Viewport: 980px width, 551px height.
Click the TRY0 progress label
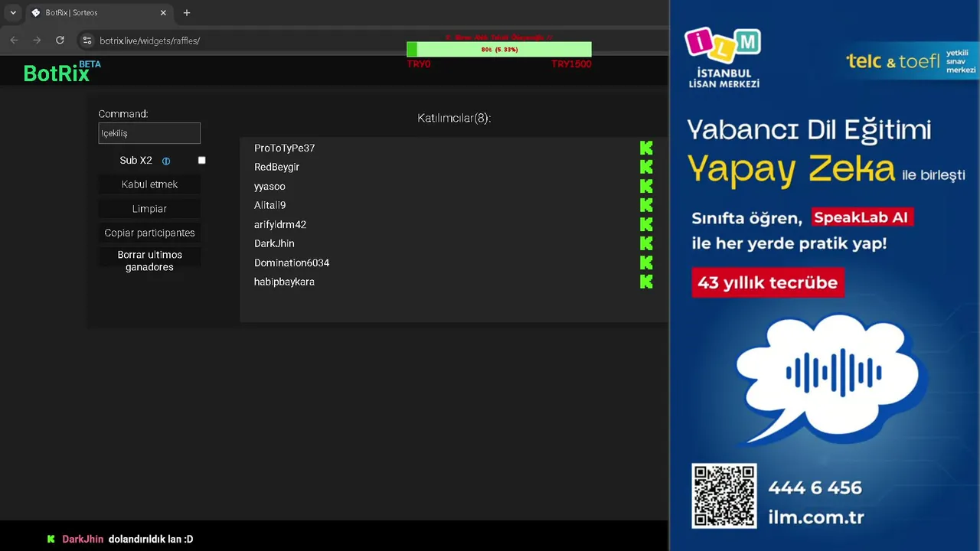(419, 64)
